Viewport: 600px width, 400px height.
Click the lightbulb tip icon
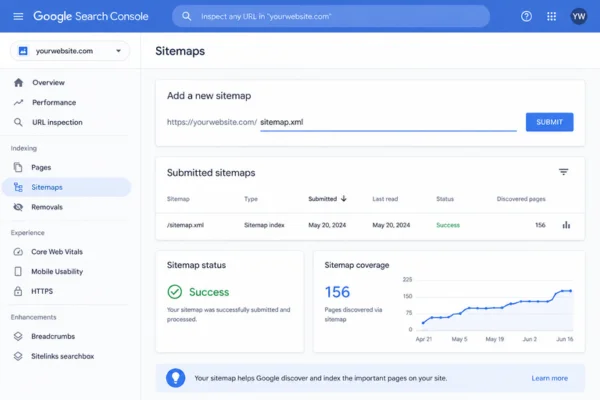tap(176, 378)
